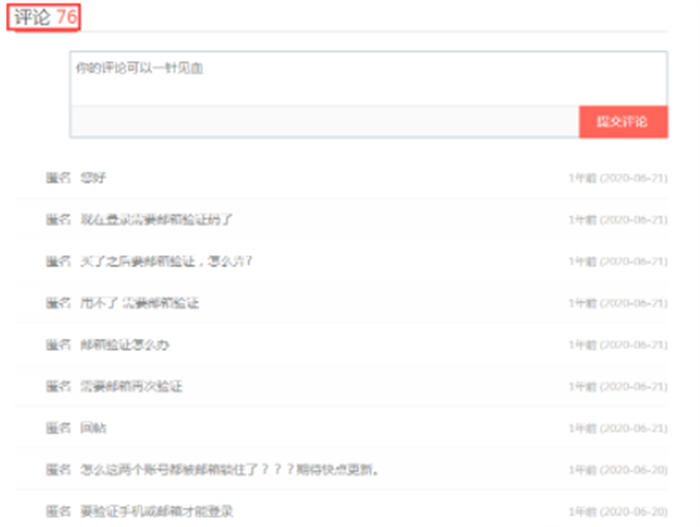Click the date next to 用不了 需要邮箱验证
Image resolution: width=700 pixels, height=527 pixels.
[x=617, y=304]
